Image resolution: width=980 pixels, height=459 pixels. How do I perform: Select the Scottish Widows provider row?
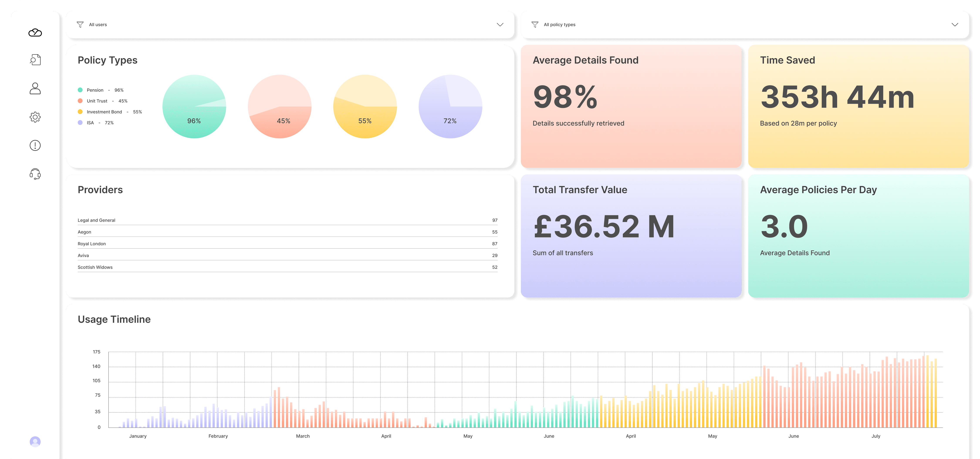(287, 267)
